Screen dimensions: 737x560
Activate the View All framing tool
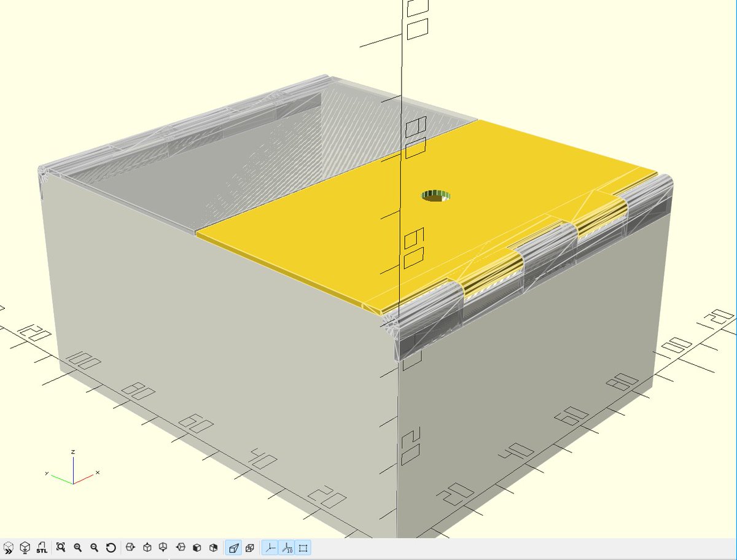pos(60,548)
